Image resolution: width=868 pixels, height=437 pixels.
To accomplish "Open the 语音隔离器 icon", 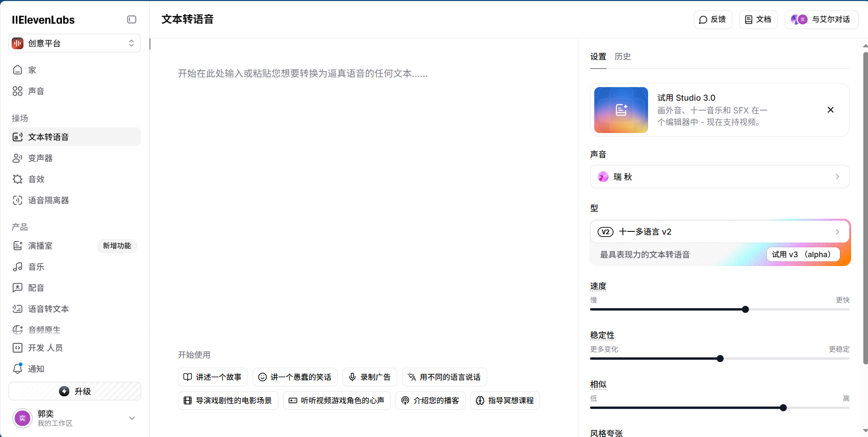I will pos(17,200).
